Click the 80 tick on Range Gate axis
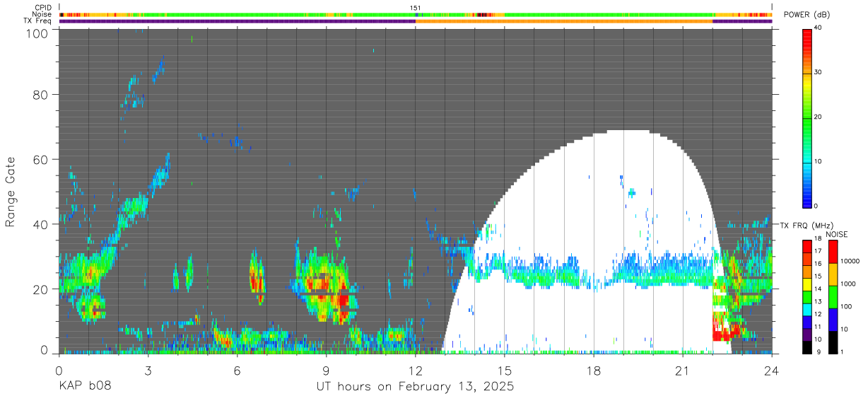This screenshot has height=401, width=868. click(x=42, y=95)
